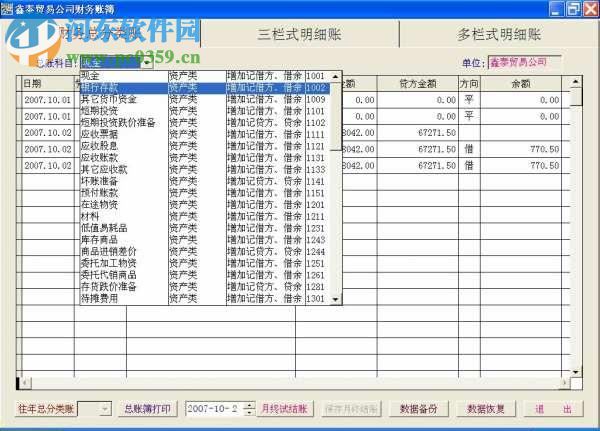This screenshot has height=431, width=600.
Task: Select 低值易耗品 (1231) in the list
Action: (x=205, y=228)
